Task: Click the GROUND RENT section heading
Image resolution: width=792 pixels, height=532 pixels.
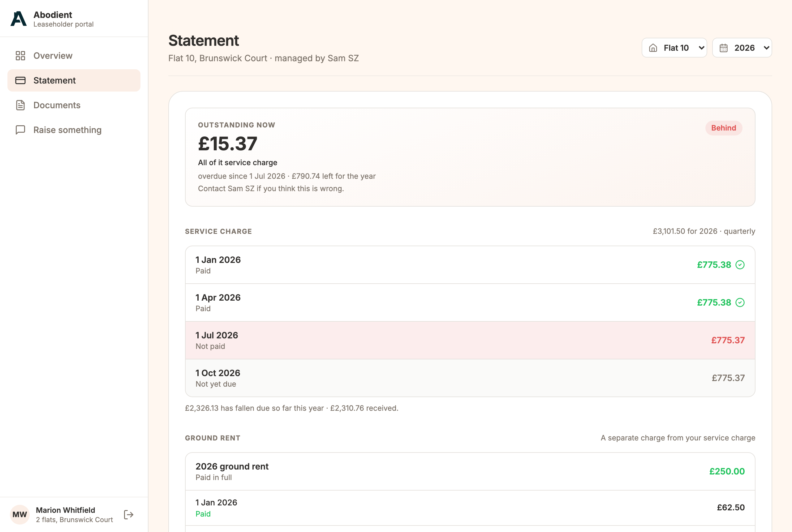Action: tap(213, 438)
